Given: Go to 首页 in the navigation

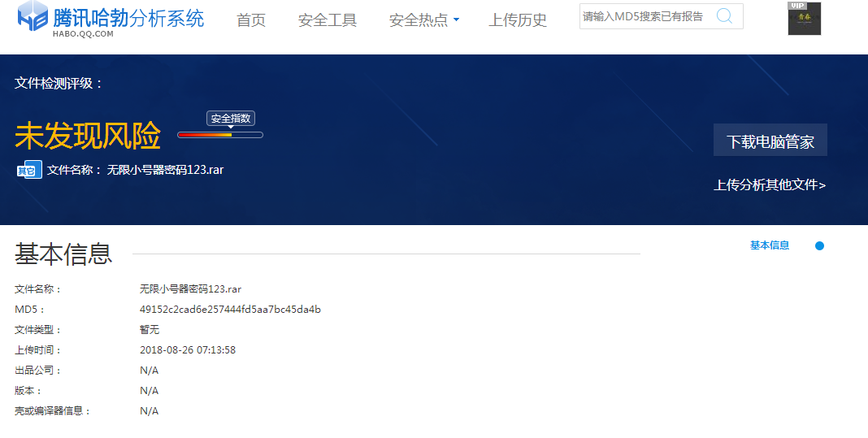Looking at the screenshot, I should [251, 20].
